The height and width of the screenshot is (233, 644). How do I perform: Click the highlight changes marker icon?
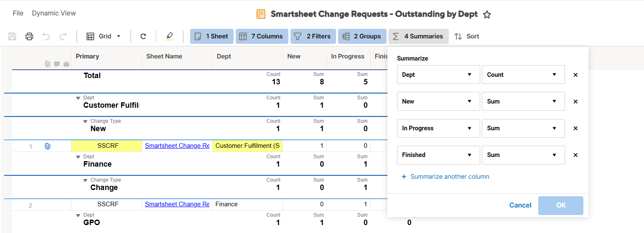pos(169,36)
